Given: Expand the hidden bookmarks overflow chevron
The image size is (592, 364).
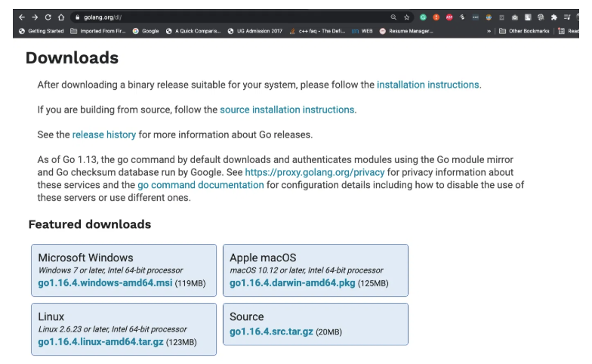Looking at the screenshot, I should (489, 31).
